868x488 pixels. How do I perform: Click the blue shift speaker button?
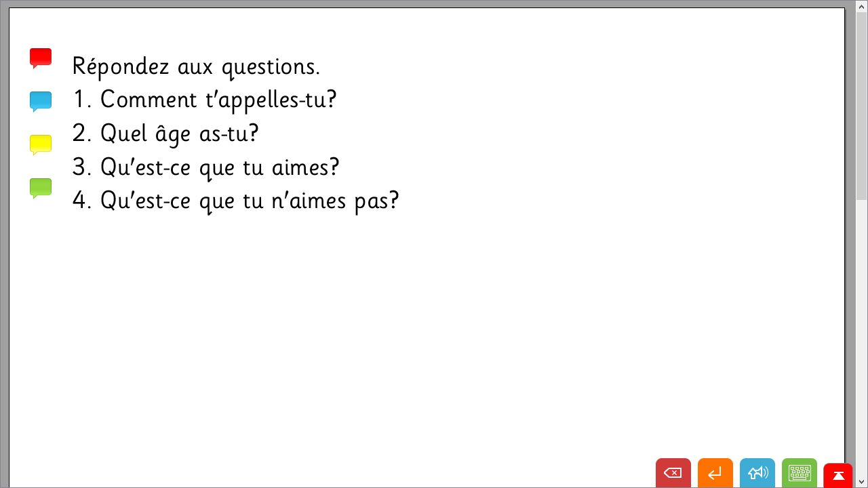(757, 473)
